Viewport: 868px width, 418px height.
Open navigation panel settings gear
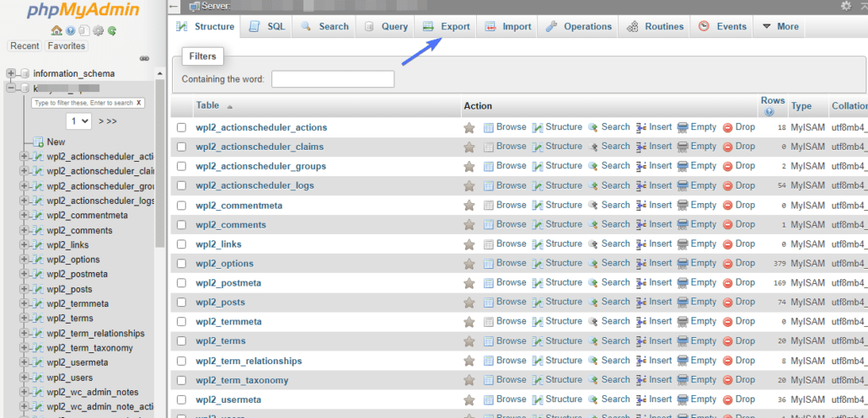coord(98,31)
